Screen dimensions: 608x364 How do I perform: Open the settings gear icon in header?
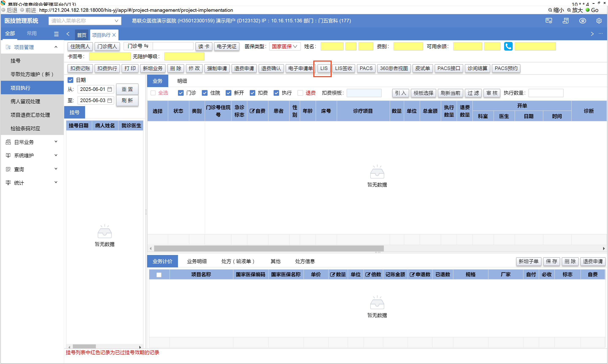599,21
